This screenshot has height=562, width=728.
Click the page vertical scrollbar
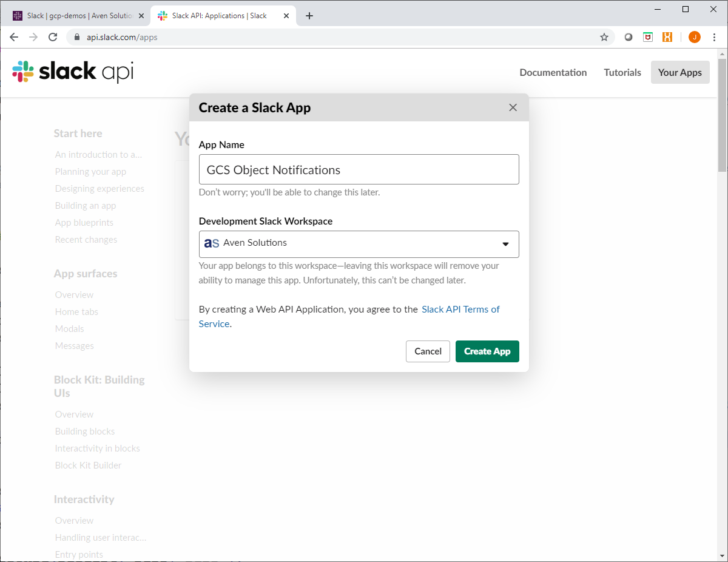tap(722, 115)
